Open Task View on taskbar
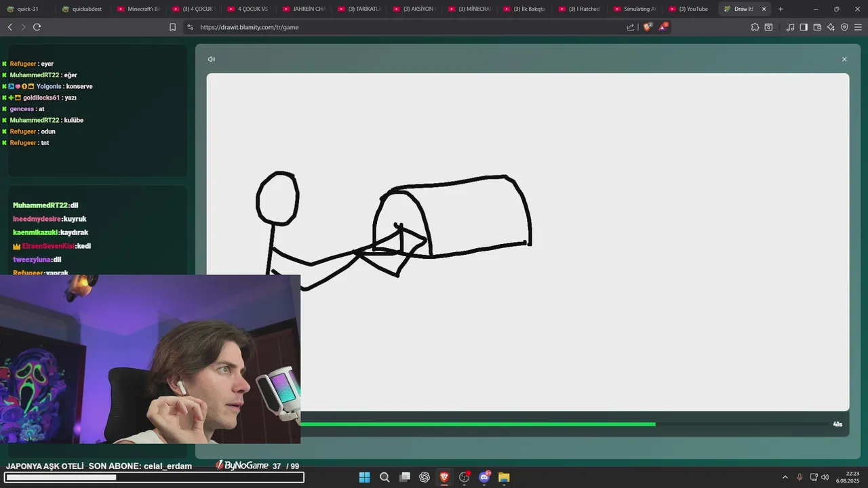Viewport: 868px width, 488px height. pyautogui.click(x=405, y=477)
